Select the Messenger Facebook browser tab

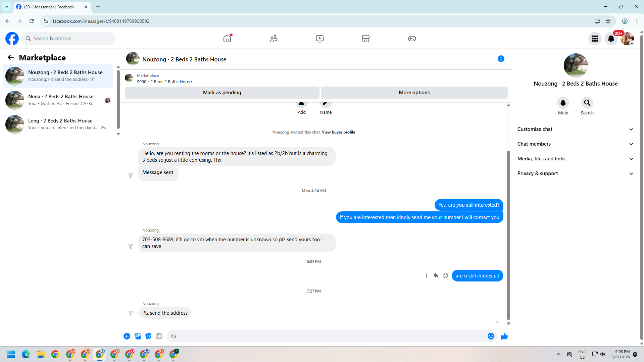pos(52,7)
